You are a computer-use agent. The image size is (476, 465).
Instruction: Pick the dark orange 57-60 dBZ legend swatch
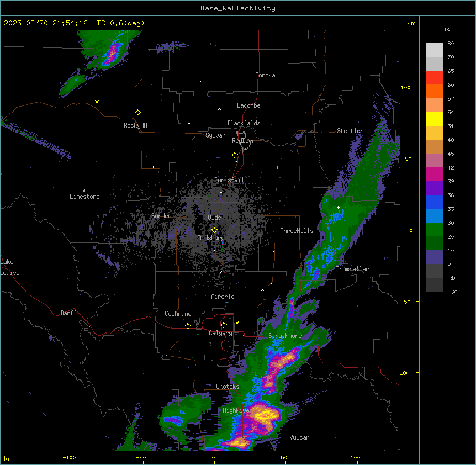434,91
